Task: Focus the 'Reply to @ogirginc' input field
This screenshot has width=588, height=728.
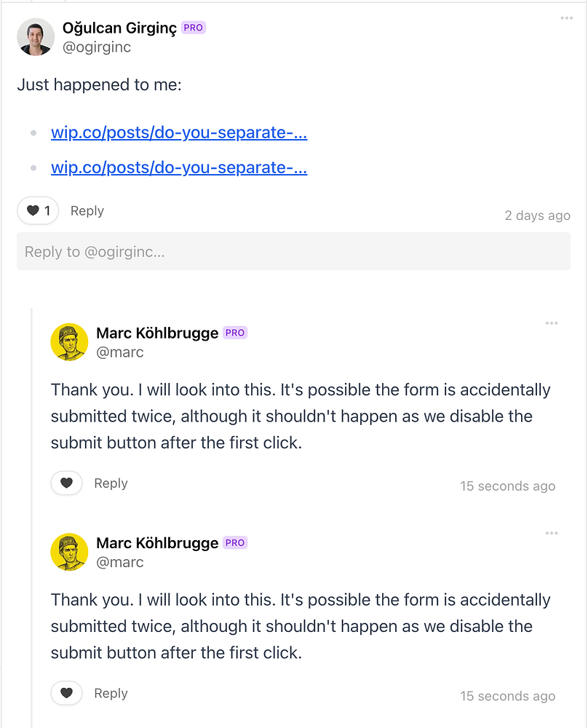Action: coord(293,252)
